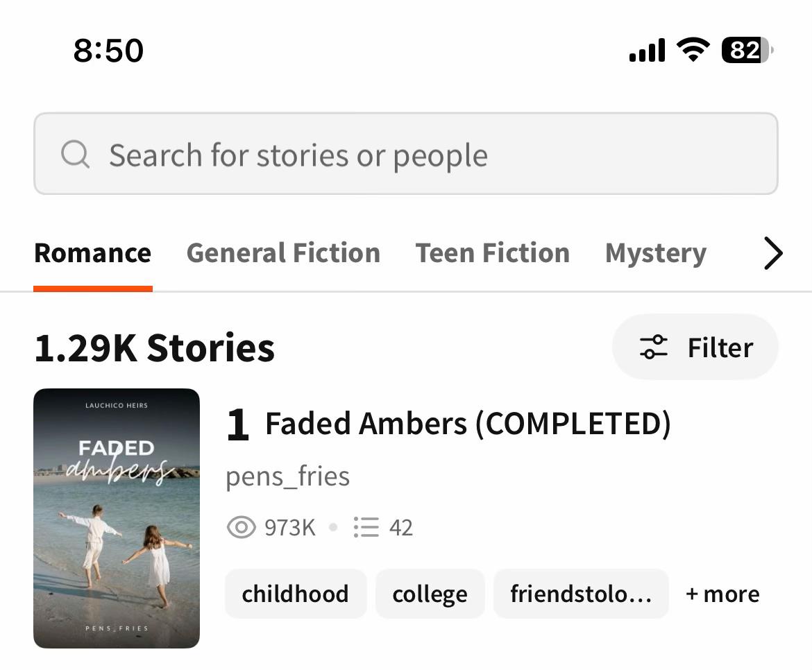This screenshot has width=812, height=670.
Task: Switch to the General Fiction tab
Action: click(x=283, y=253)
